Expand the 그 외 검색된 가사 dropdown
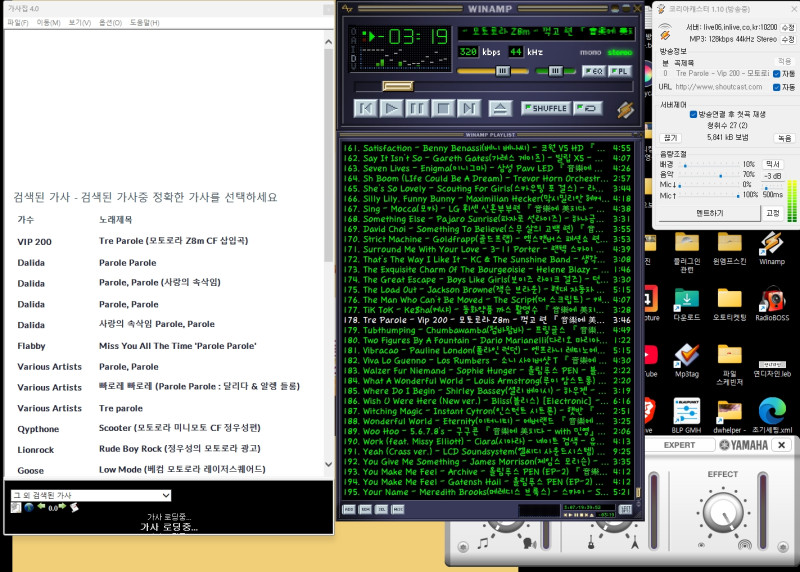 (91, 495)
